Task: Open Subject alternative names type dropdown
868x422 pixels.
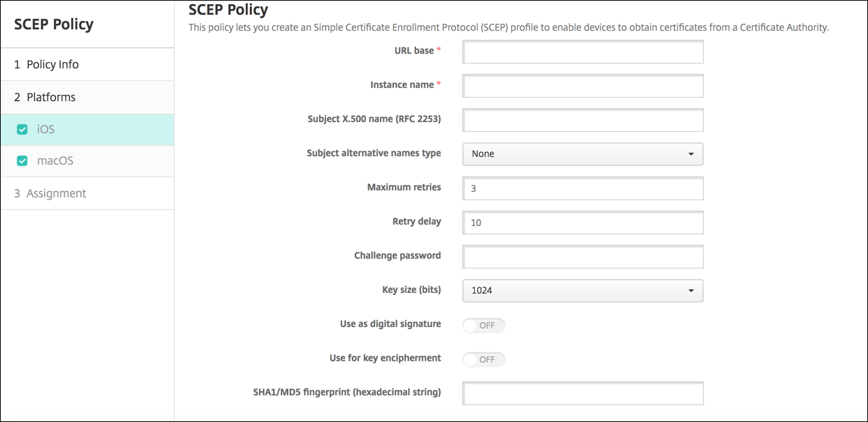Action: pos(582,154)
